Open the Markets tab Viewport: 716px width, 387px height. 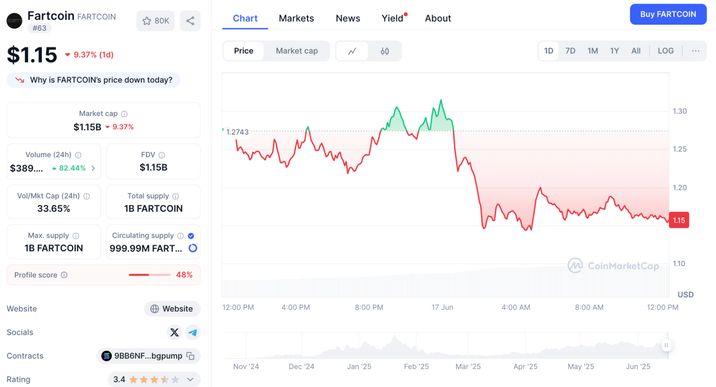pos(296,18)
